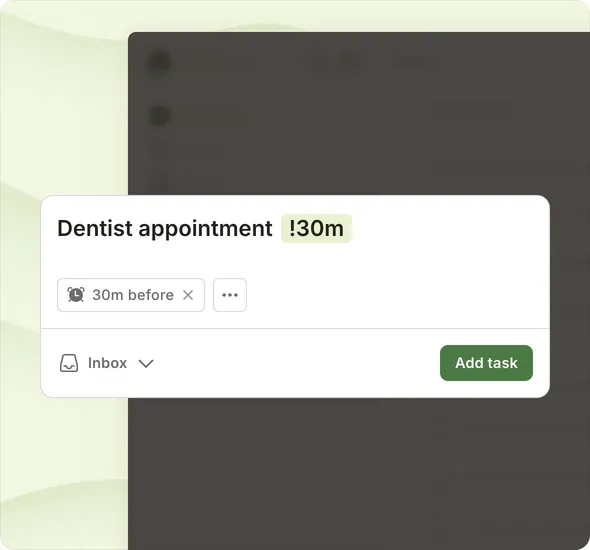Toggle the first blurred round checkbox behind dialog
The height and width of the screenshot is (550, 590).
[x=160, y=62]
